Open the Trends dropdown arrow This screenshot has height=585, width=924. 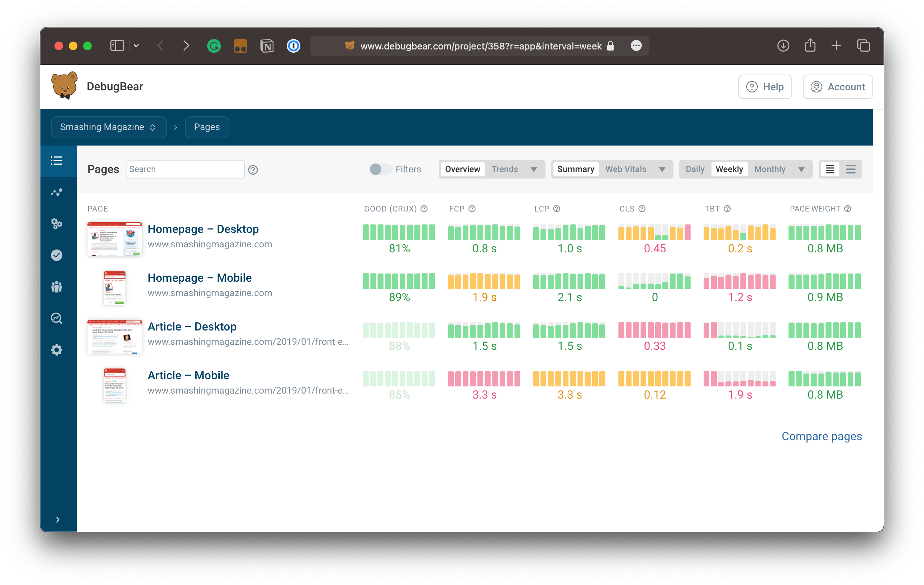click(x=534, y=169)
